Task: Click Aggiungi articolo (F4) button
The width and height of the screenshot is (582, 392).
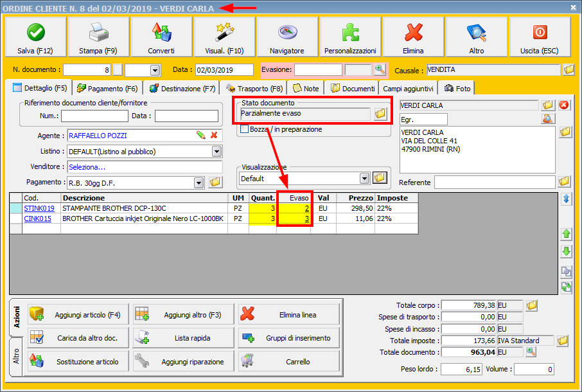Action: [78, 315]
